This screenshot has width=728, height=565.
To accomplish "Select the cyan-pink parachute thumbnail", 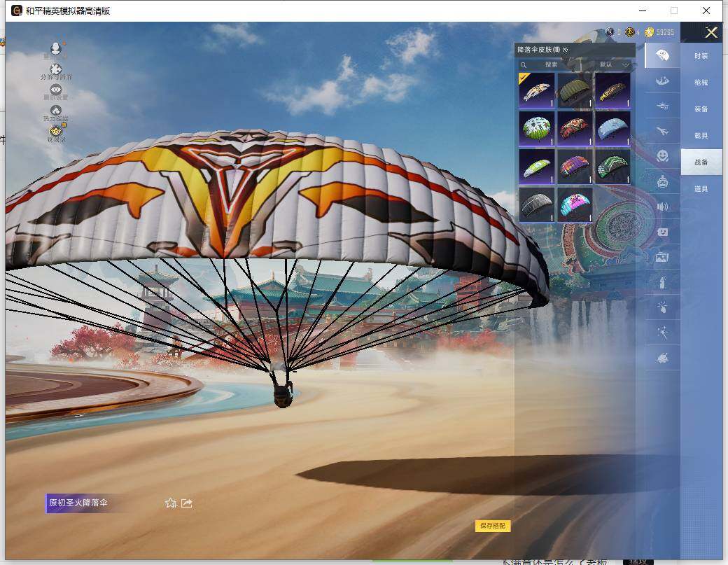I will pos(575,204).
